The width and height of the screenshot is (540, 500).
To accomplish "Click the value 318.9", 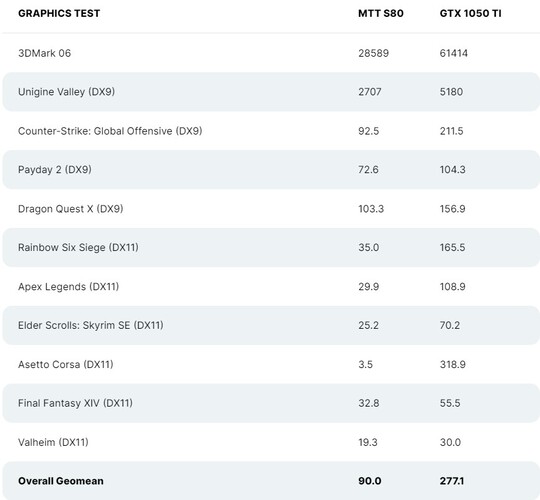I will tap(453, 364).
